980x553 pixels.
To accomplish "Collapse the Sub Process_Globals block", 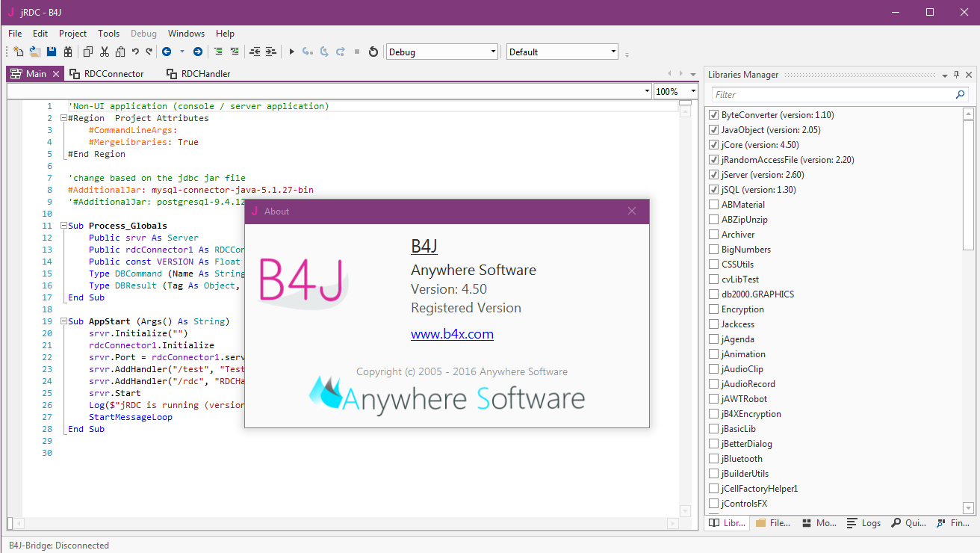I will click(64, 226).
